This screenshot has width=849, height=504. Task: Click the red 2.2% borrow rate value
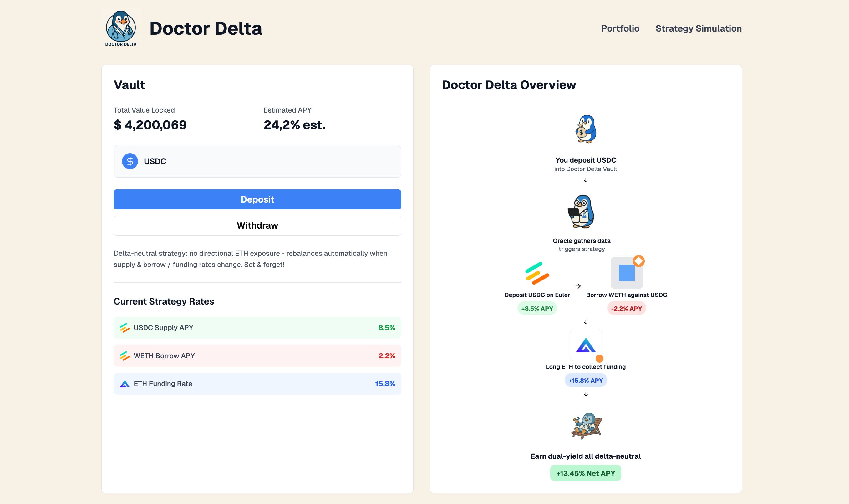[387, 355]
